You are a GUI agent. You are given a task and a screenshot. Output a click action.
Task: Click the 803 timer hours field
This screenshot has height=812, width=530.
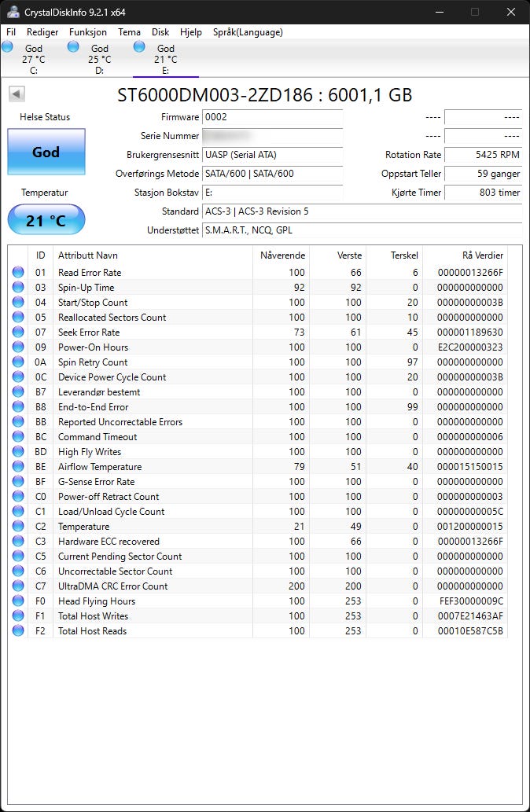[484, 193]
